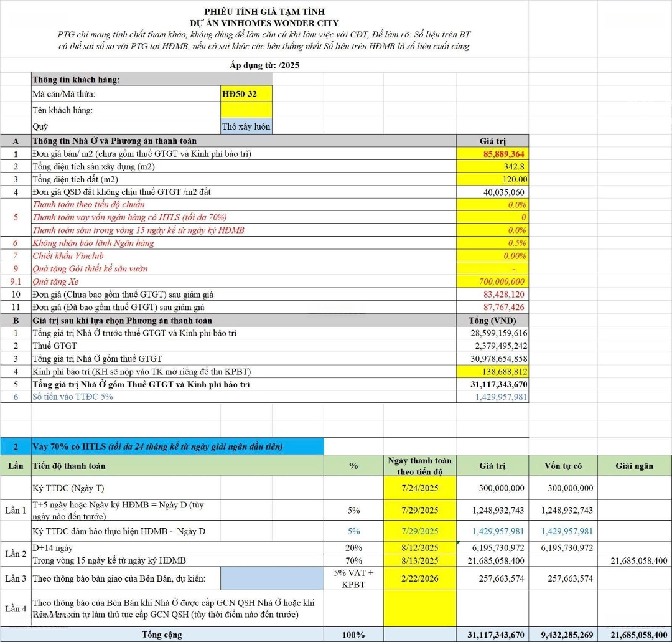Click the unit code cell HĐ50-32
Image resolution: width=672 pixels, height=642 pixels.
pos(246,94)
